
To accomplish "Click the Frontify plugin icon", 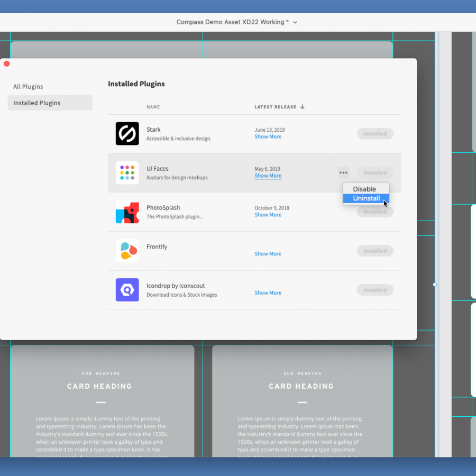I will pyautogui.click(x=127, y=251).
